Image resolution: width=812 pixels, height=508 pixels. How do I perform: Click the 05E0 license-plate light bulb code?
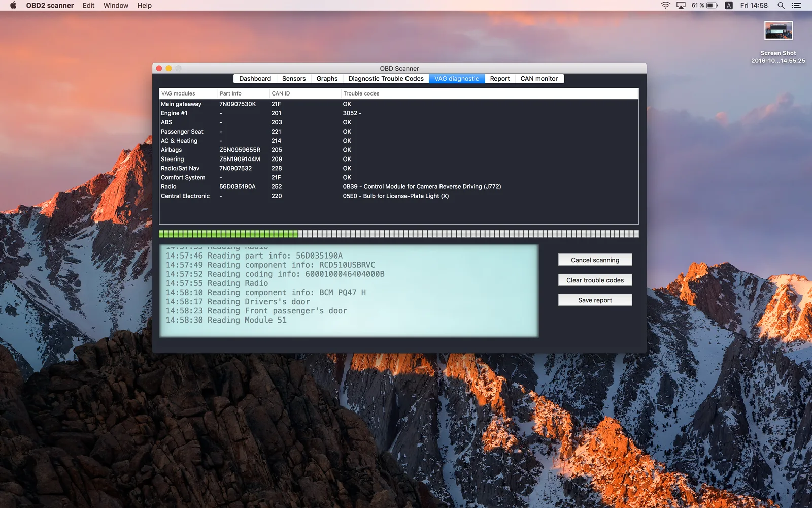coord(396,196)
